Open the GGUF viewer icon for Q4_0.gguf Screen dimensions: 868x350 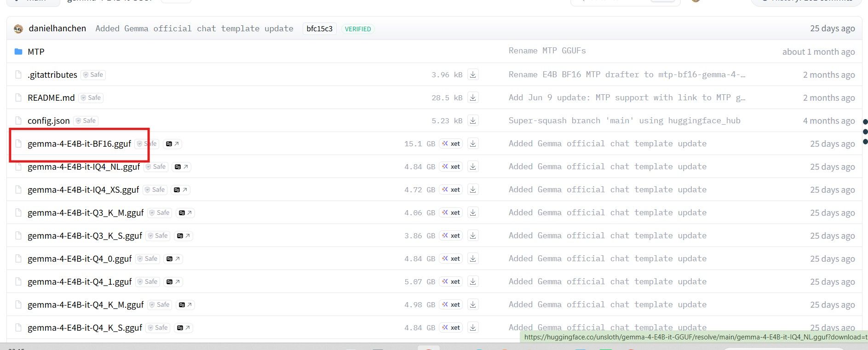[x=173, y=259]
